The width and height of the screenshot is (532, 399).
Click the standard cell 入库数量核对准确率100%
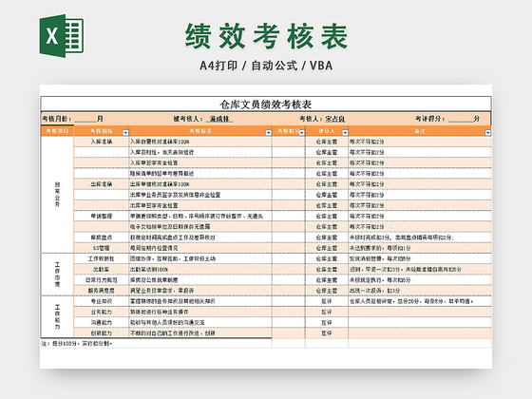[x=200, y=142]
